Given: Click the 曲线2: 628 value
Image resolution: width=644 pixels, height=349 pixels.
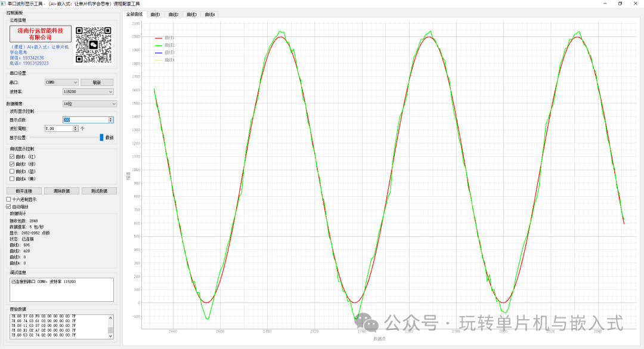Looking at the screenshot, I should point(20,251).
